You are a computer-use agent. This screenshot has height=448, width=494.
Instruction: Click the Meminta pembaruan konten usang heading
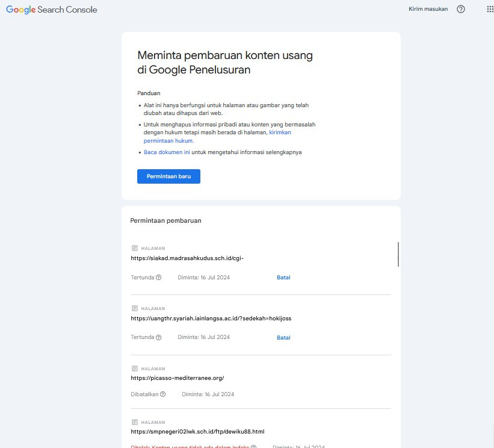coord(225,63)
